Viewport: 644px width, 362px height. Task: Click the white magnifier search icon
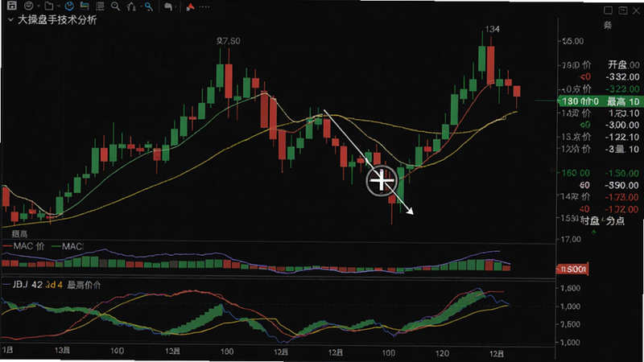coord(115,6)
